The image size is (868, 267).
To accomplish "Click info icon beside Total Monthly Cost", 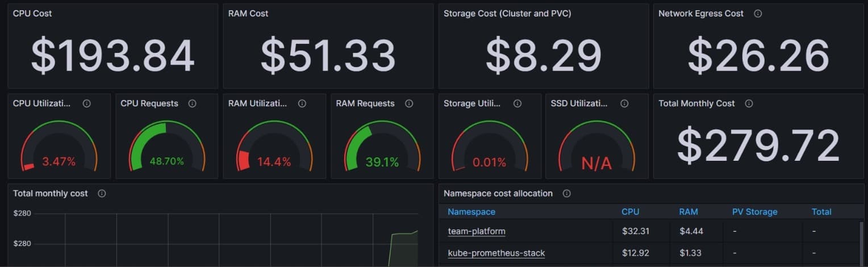I will (x=749, y=103).
